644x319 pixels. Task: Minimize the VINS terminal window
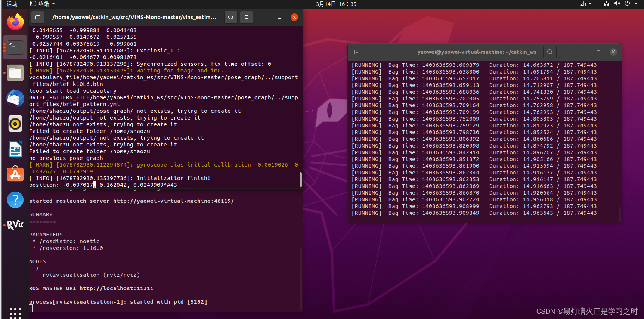[x=264, y=17]
